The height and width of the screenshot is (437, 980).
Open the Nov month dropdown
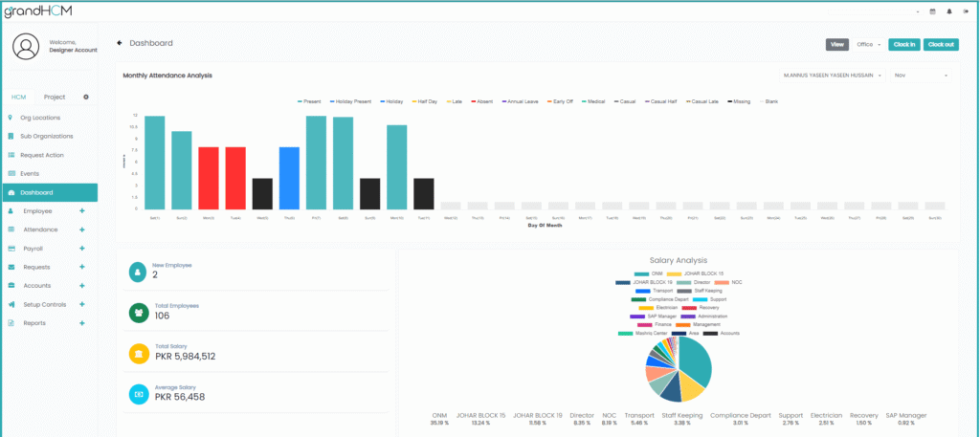923,75
